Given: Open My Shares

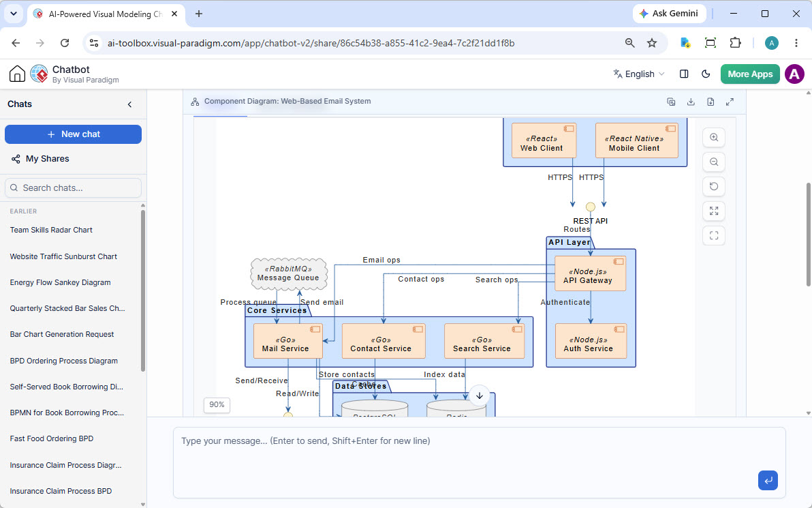Looking at the screenshot, I should click(40, 159).
